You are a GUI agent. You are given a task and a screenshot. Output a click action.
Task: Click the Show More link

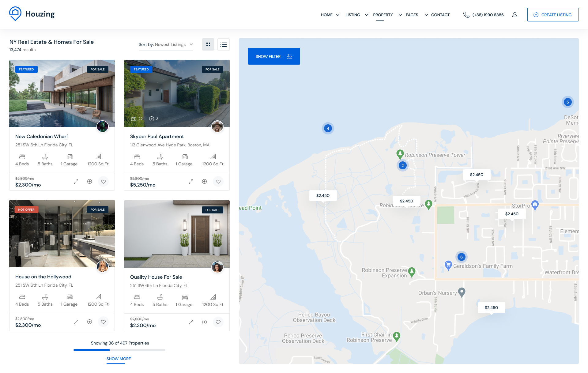[119, 359]
